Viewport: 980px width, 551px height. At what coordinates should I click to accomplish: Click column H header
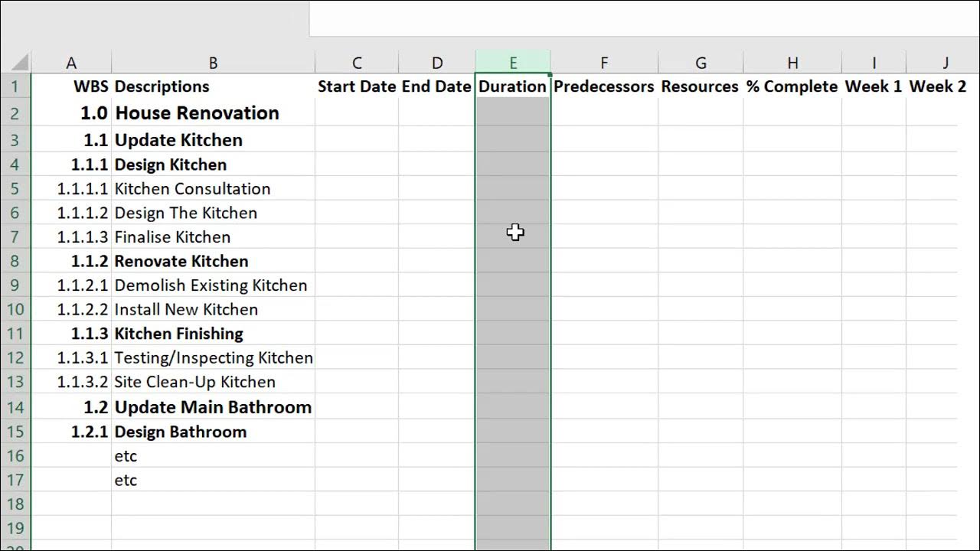pyautogui.click(x=792, y=63)
